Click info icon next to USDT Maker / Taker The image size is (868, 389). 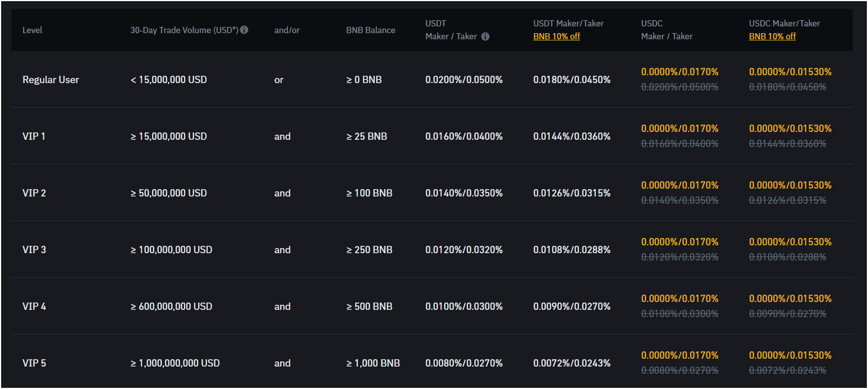point(485,36)
